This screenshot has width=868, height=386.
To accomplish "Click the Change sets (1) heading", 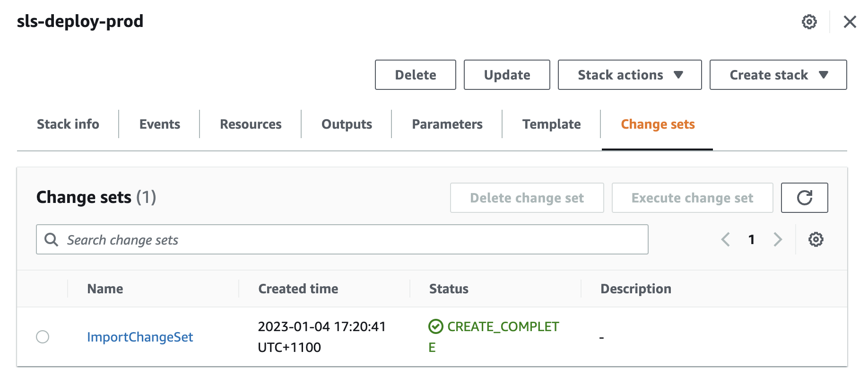I will pos(96,197).
